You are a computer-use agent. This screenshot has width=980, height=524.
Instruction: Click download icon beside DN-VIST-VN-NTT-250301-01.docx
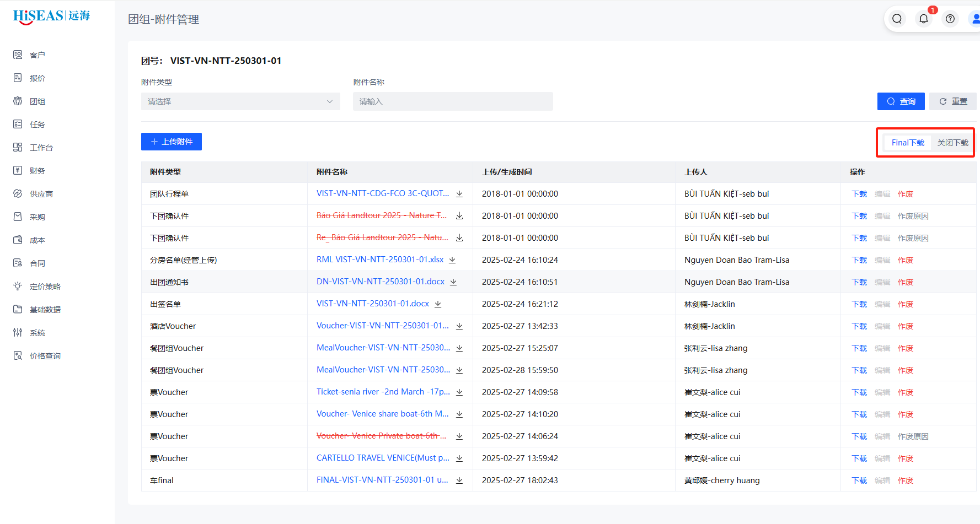(453, 282)
